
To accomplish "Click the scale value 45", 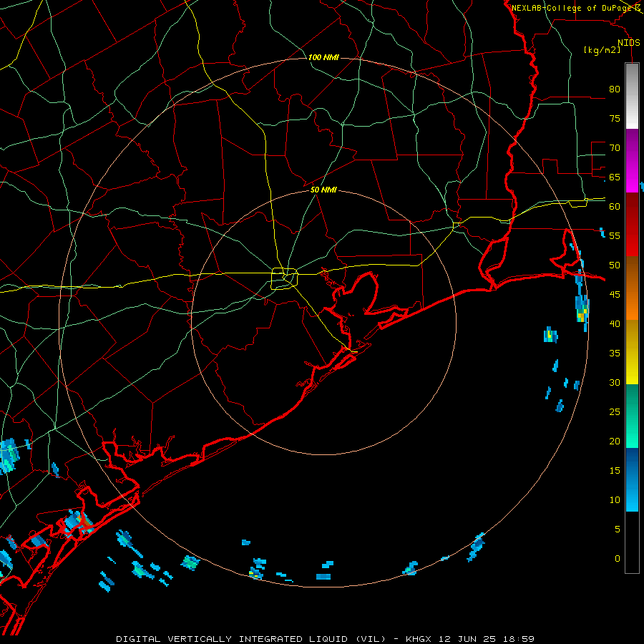I will 615,295.
